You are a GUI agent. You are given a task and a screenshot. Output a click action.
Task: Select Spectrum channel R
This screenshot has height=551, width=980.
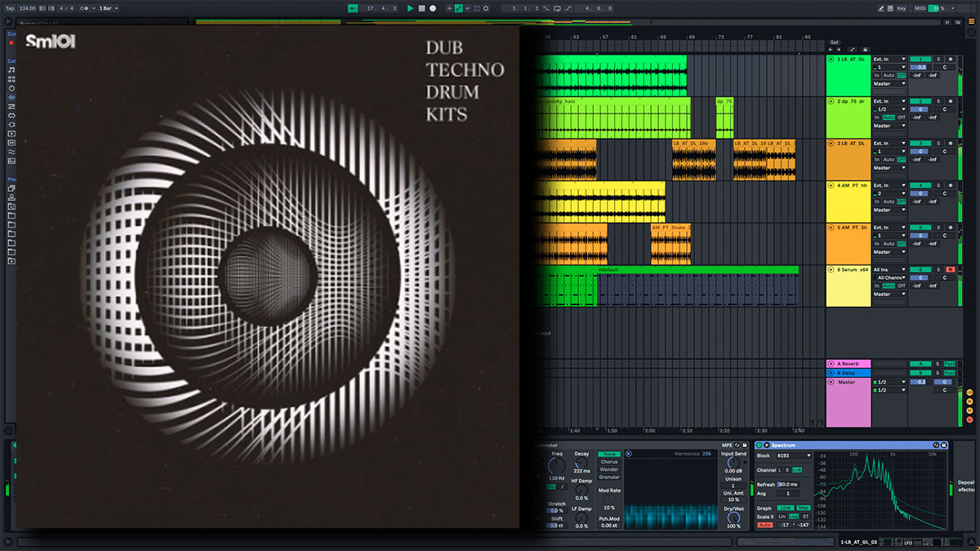click(787, 470)
